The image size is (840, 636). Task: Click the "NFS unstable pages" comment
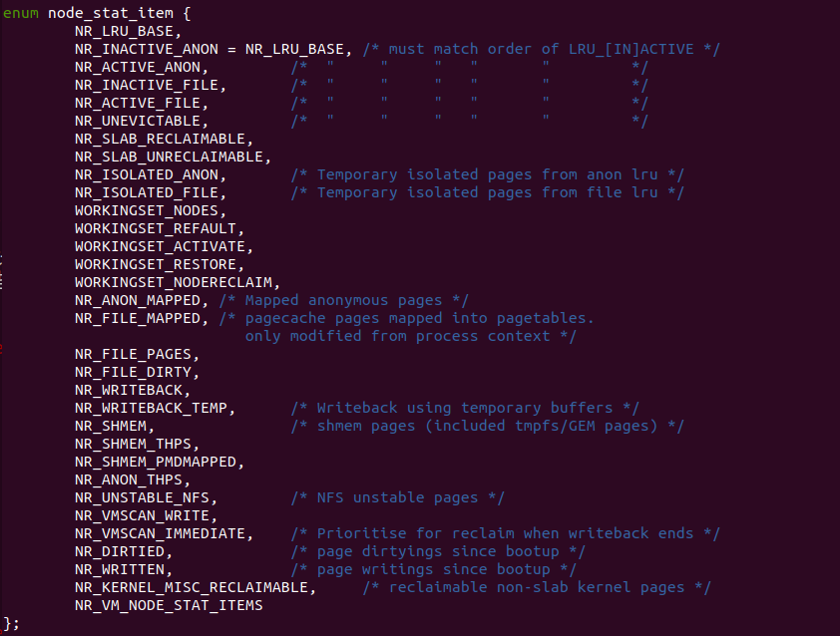point(397,497)
